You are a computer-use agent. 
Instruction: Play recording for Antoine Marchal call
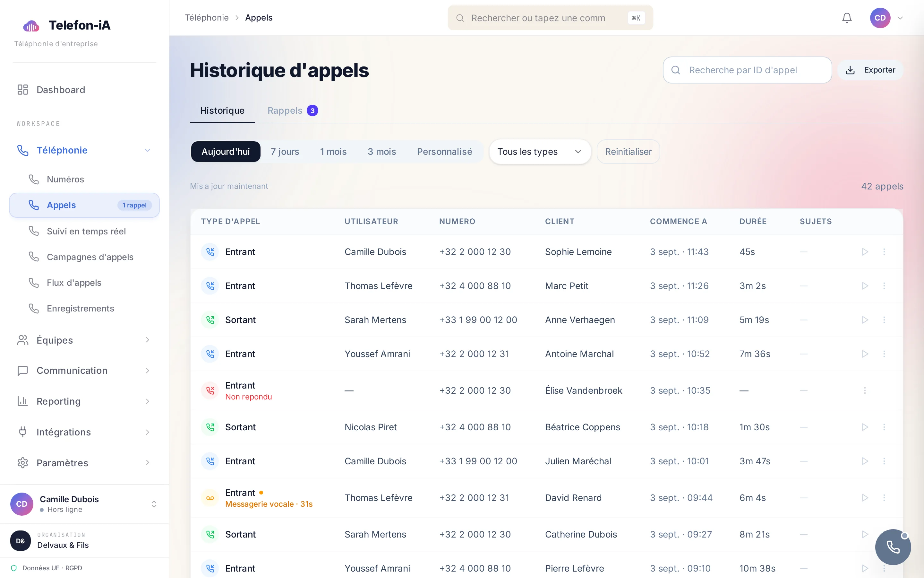(x=865, y=354)
